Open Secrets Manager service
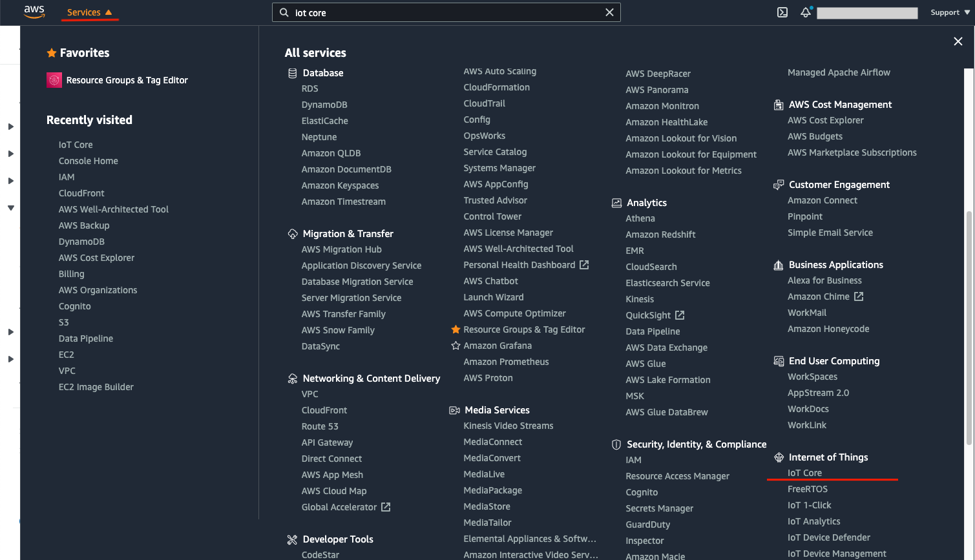This screenshot has height=560, width=975. click(660, 508)
